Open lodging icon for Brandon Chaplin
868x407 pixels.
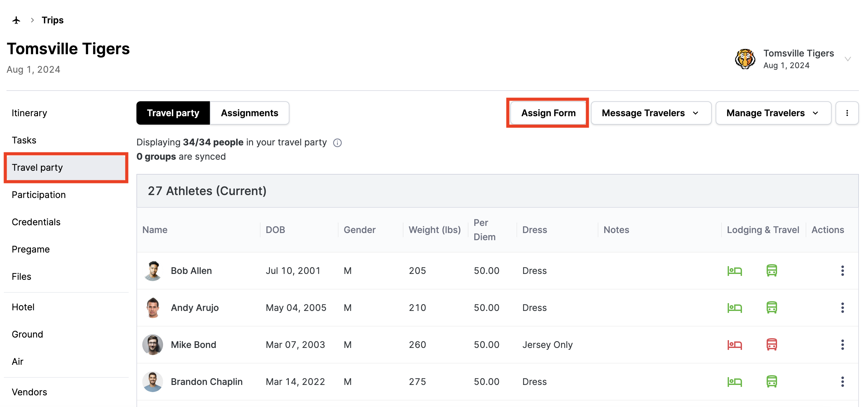pyautogui.click(x=735, y=381)
